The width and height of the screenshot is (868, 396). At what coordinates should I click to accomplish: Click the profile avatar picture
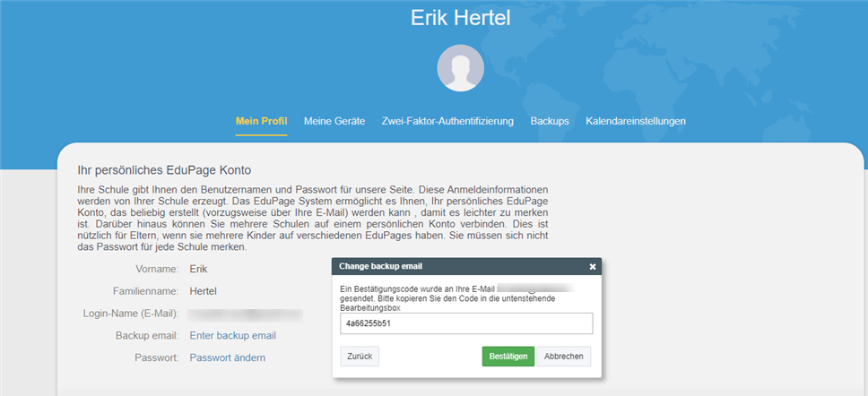[x=461, y=68]
